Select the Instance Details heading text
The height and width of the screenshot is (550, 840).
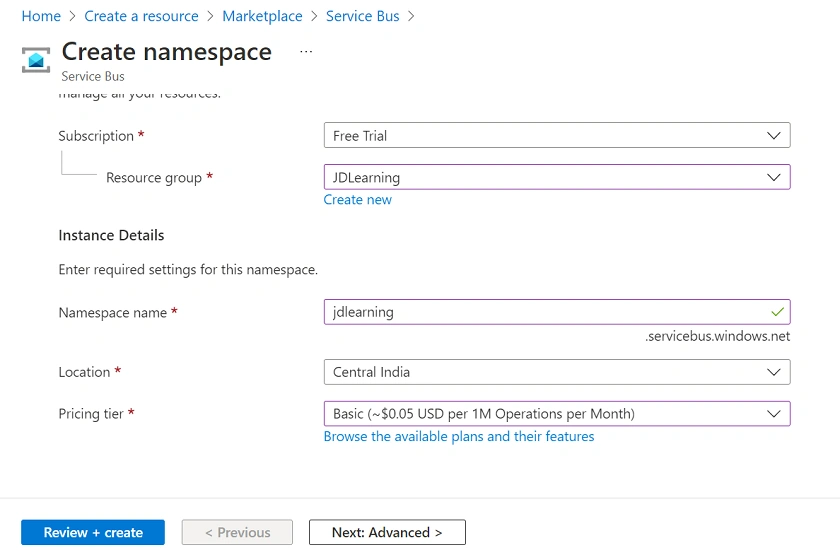(111, 236)
